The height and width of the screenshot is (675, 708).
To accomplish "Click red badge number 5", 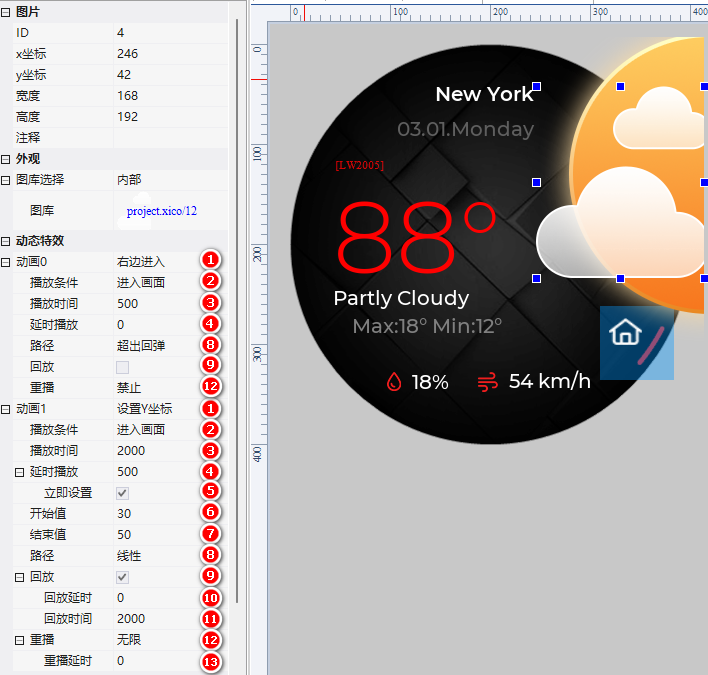I will click(210, 492).
